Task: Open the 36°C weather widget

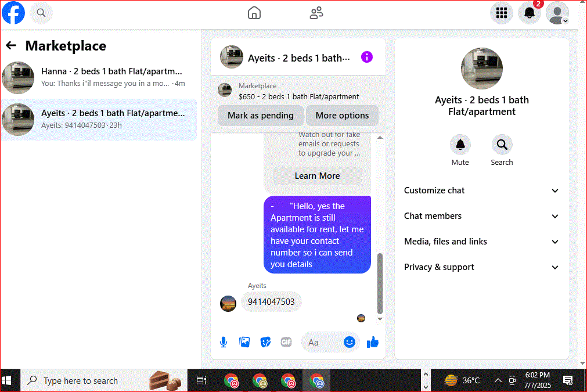Action: (462, 381)
